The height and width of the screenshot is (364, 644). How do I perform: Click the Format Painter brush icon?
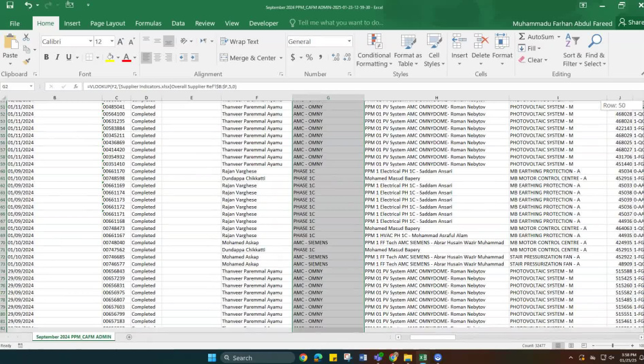26,62
